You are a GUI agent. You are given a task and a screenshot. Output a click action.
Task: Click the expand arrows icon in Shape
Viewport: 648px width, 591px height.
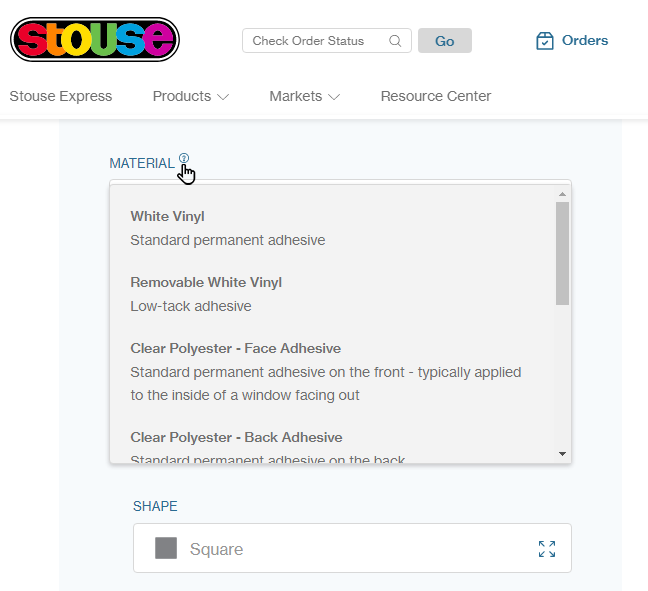[547, 549]
